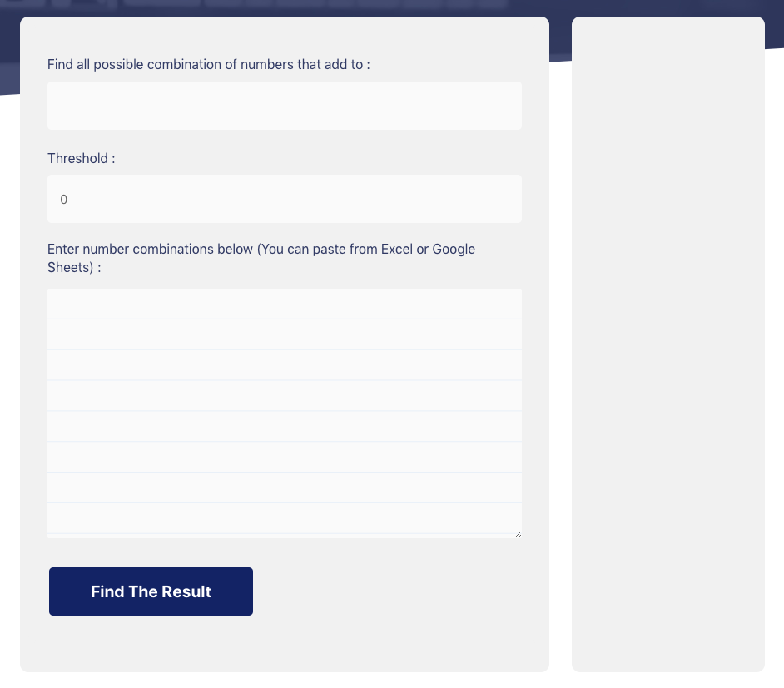
Task: Place cursor on eighth line of text area
Action: 285,518
